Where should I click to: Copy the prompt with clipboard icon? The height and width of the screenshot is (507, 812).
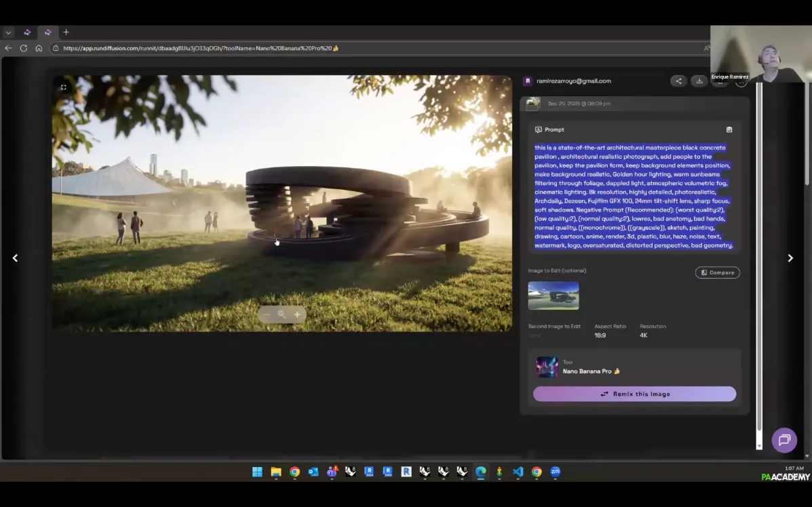pyautogui.click(x=729, y=129)
